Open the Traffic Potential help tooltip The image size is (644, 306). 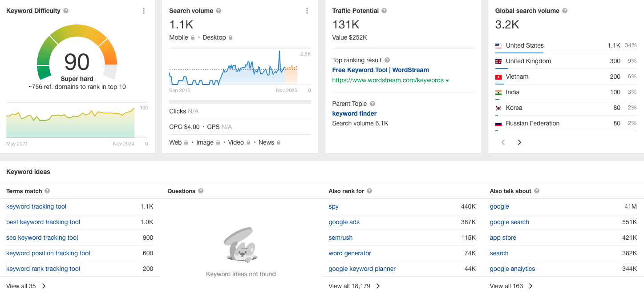click(x=384, y=10)
